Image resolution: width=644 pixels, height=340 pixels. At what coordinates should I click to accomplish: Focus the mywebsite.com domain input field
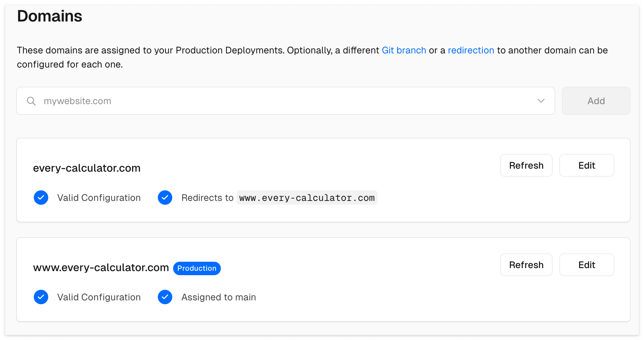(285, 101)
